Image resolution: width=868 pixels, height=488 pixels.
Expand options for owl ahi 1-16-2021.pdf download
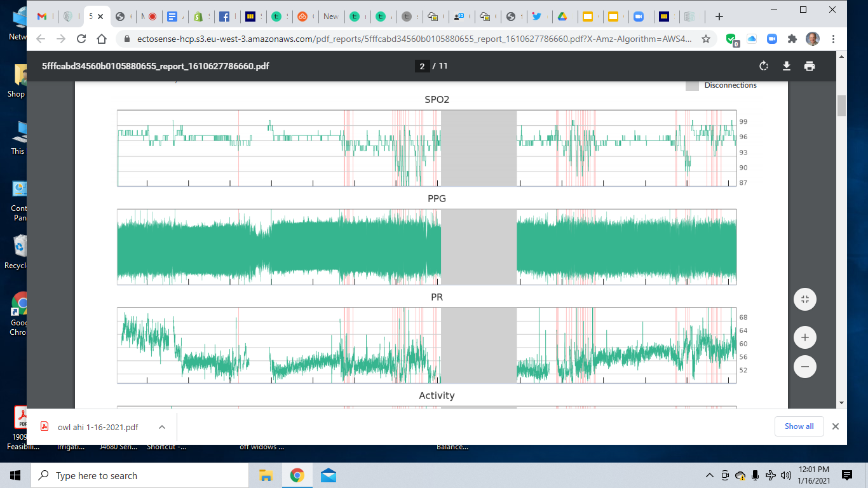point(162,426)
